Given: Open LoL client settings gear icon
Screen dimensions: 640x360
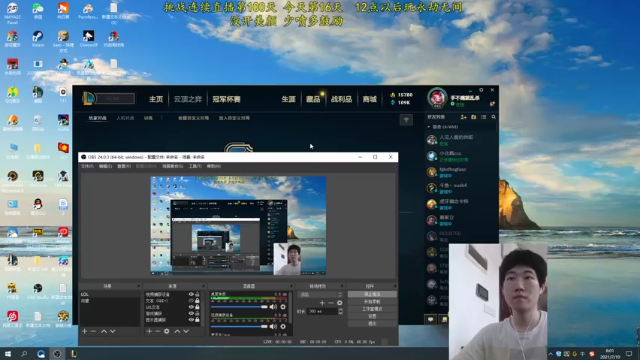Looking at the screenshot, I should 481,90.
